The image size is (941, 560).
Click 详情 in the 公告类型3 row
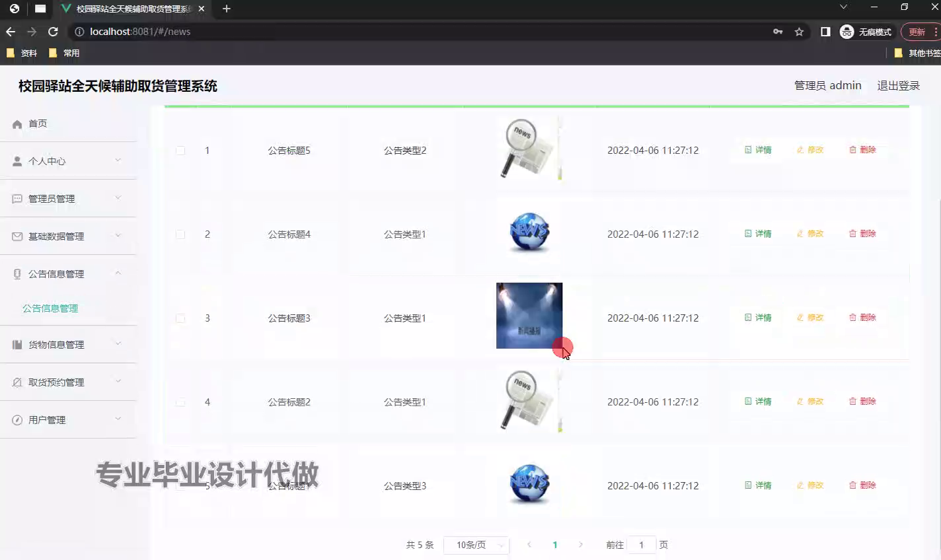758,485
